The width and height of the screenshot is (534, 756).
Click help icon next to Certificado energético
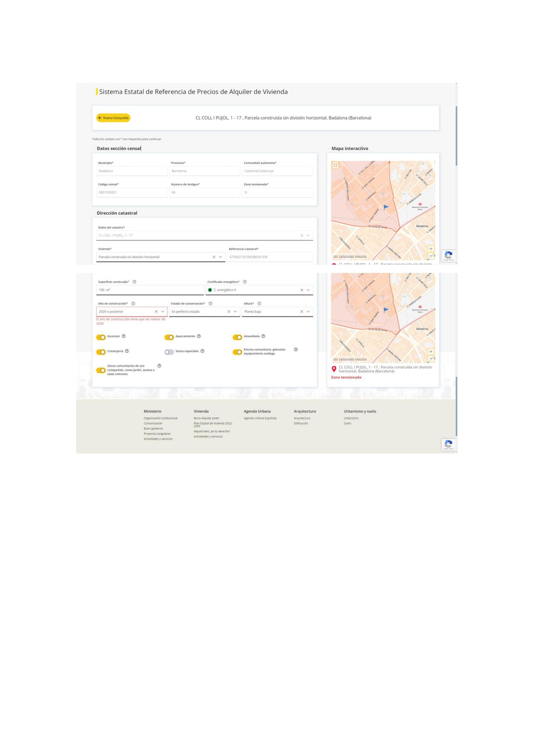(x=245, y=282)
